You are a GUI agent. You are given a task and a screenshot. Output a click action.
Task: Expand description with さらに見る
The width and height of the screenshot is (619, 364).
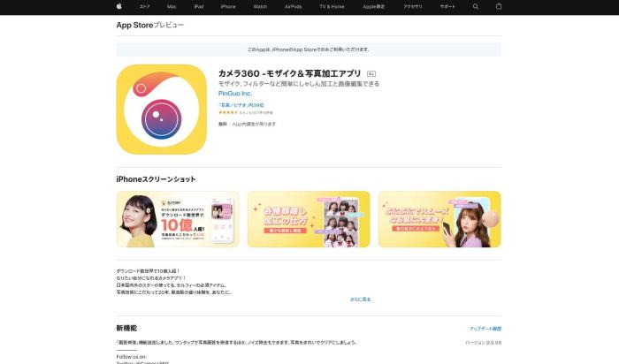pos(361,300)
